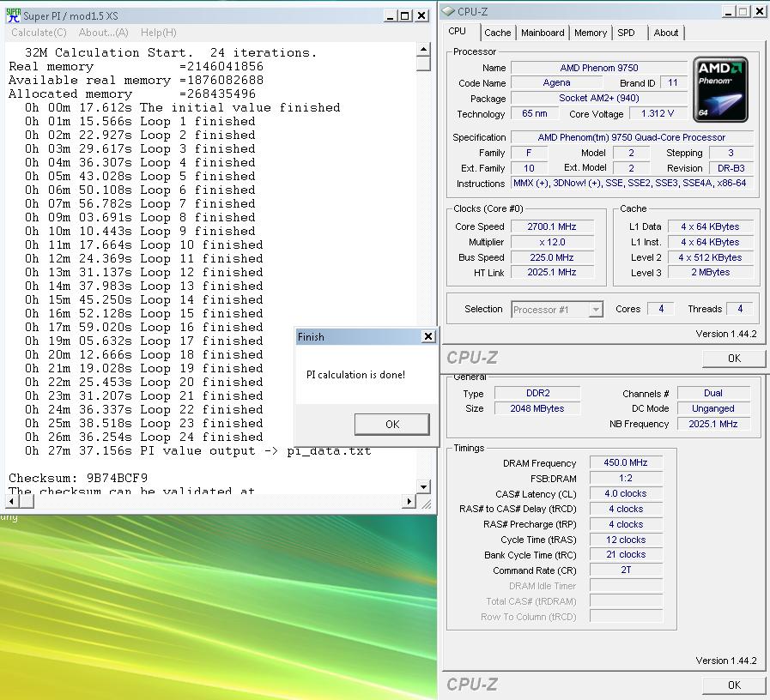This screenshot has width=770, height=700.
Task: Click the CPU-Z title bar icon
Action: pos(448,11)
